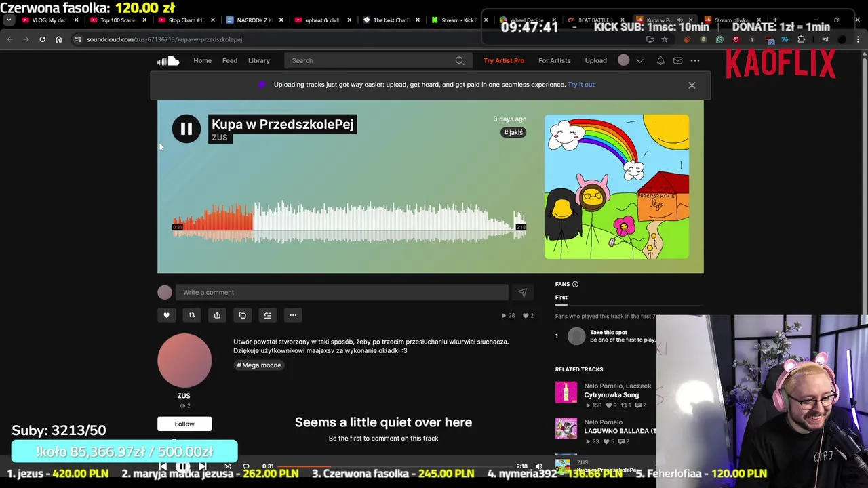The width and height of the screenshot is (868, 488).
Task: Follow the ZUS artist
Action: [184, 424]
